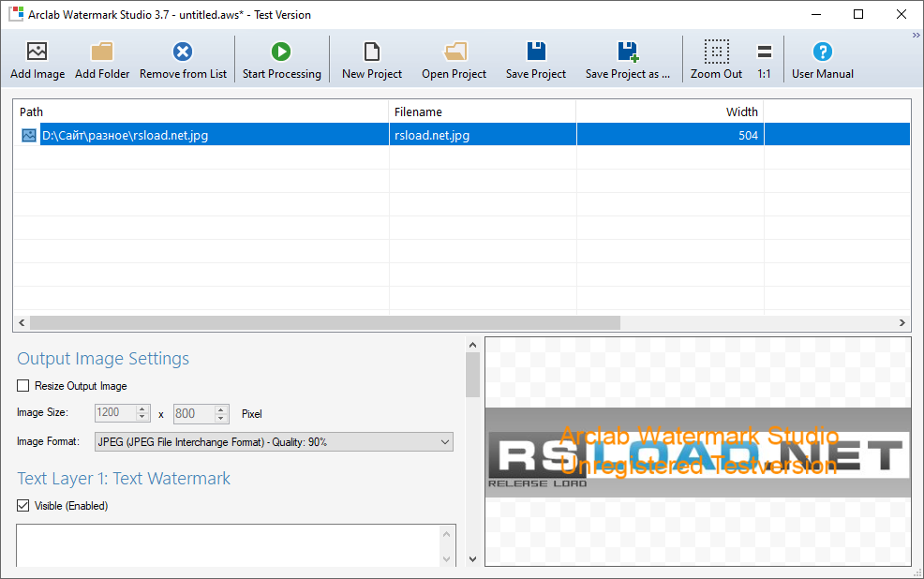924x579 pixels.
Task: Choose Save Project as ...
Action: (628, 59)
